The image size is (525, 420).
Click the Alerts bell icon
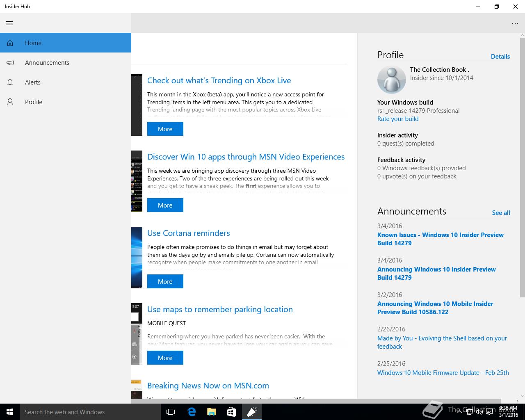click(x=10, y=82)
